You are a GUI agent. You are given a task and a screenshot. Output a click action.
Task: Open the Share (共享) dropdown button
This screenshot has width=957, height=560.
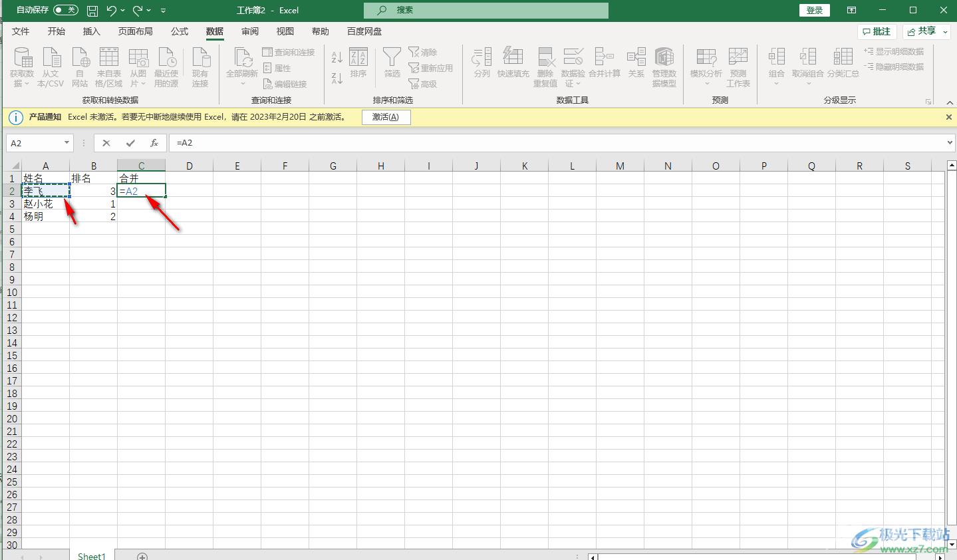coord(927,31)
